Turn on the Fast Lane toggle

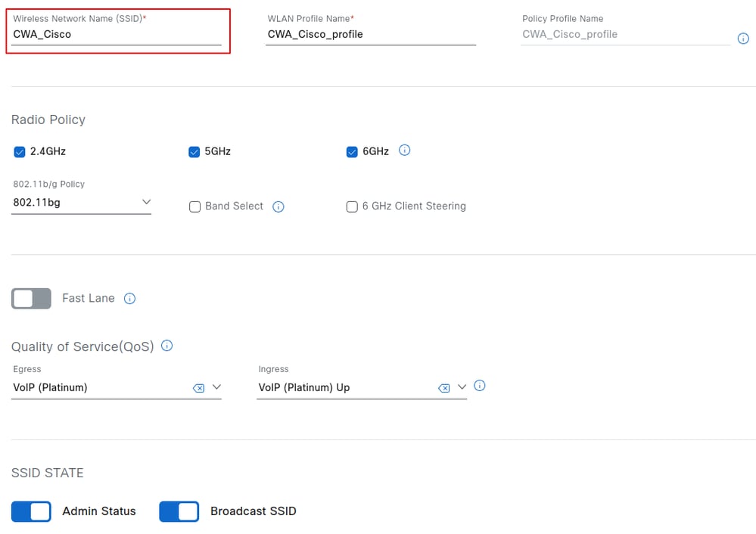point(31,299)
